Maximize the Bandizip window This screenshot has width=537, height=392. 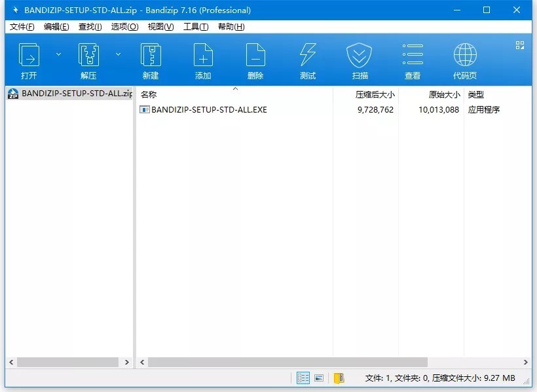tap(487, 10)
